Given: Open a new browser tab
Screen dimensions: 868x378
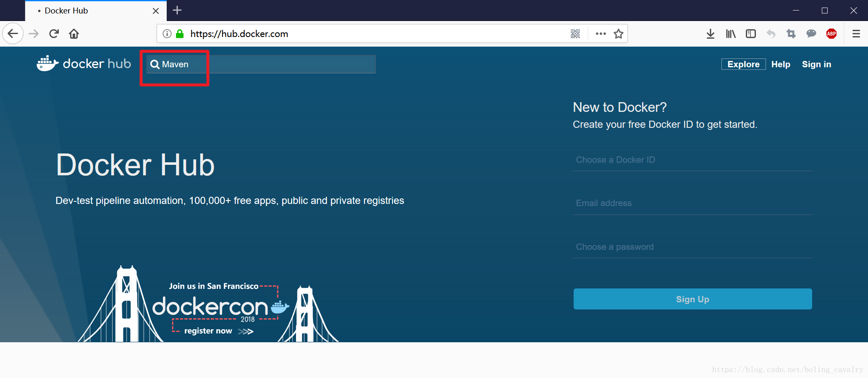Looking at the screenshot, I should point(177,10).
